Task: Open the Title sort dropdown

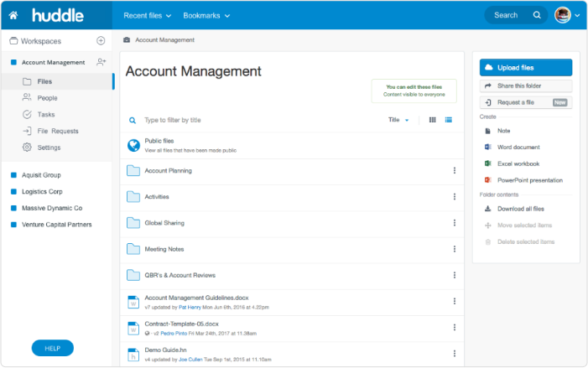Action: (x=398, y=120)
